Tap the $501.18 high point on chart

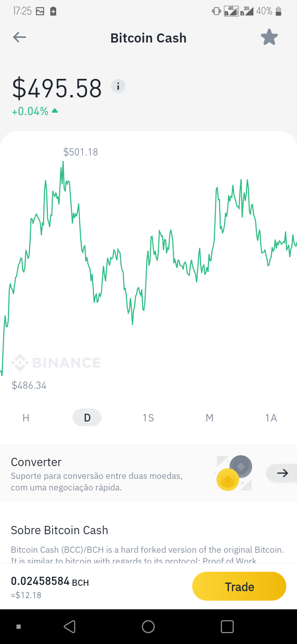pos(80,152)
